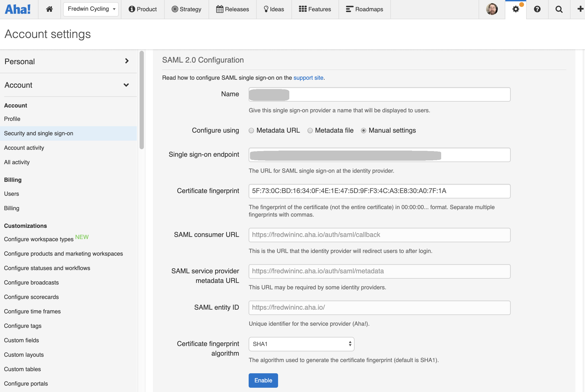Open the Strategy bullseye icon
This screenshot has width=585, height=392.
[x=175, y=9]
